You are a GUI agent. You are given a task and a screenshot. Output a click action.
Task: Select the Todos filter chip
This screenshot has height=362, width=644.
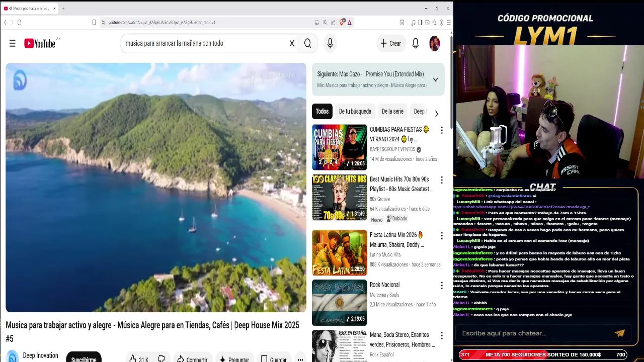(322, 111)
